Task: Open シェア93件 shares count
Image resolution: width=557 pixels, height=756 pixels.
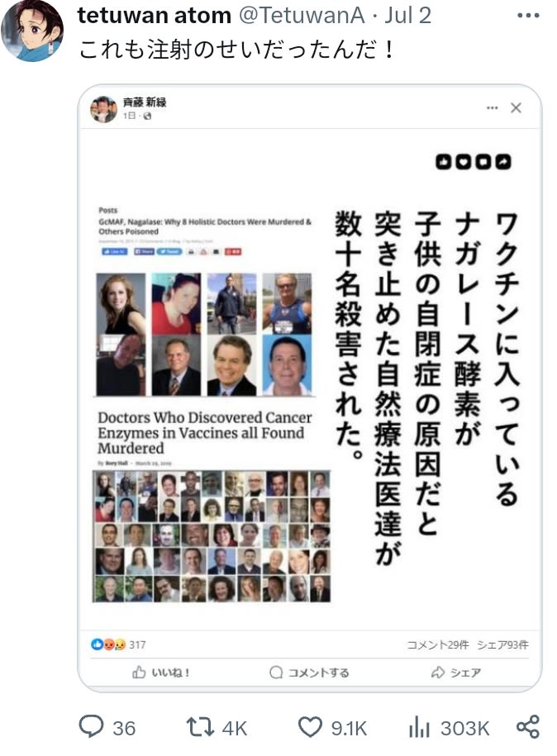Action: 502,644
